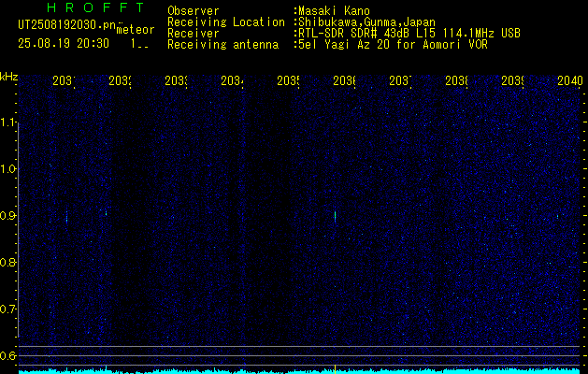
Task: Click the 'Receiver' field label
Action: point(194,34)
